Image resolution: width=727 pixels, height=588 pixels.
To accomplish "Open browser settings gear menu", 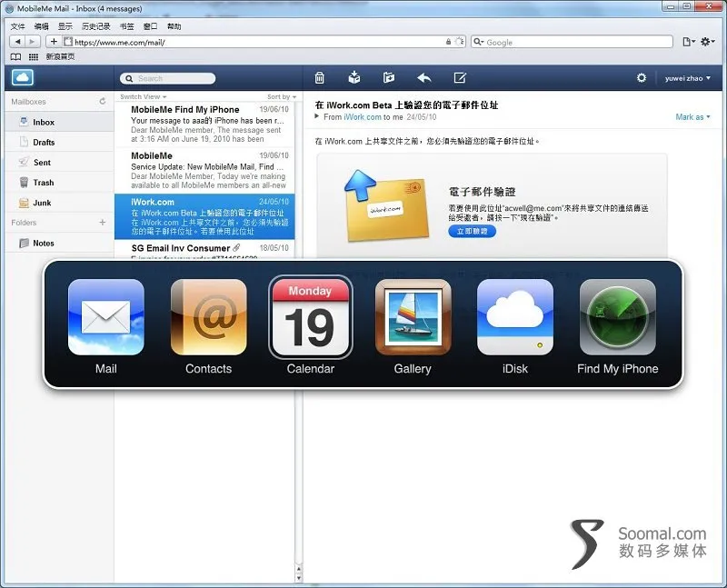I will pyautogui.click(x=707, y=42).
